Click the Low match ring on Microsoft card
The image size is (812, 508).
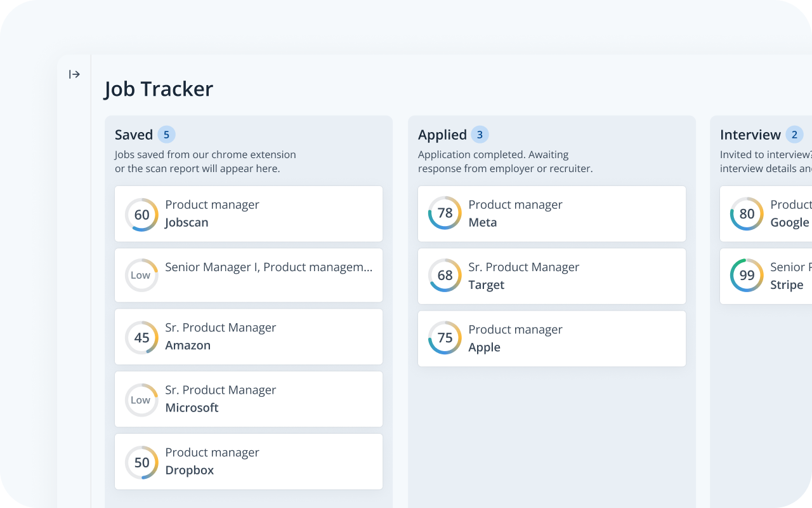[141, 400]
